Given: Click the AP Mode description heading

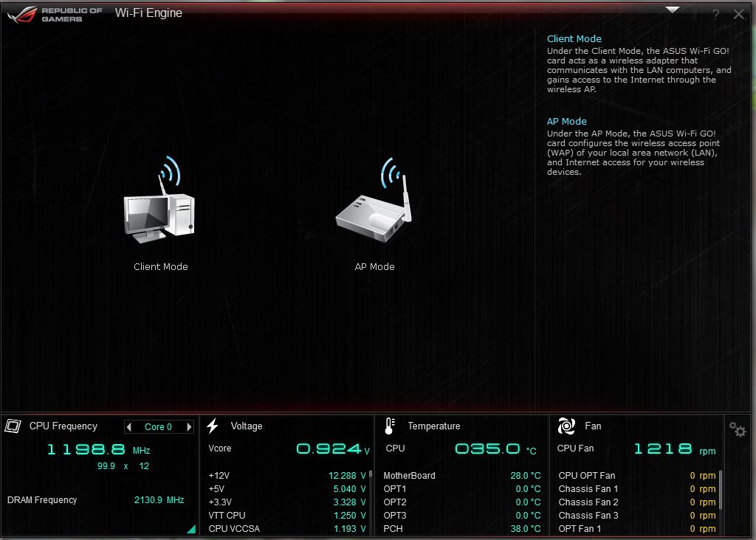Looking at the screenshot, I should 566,122.
